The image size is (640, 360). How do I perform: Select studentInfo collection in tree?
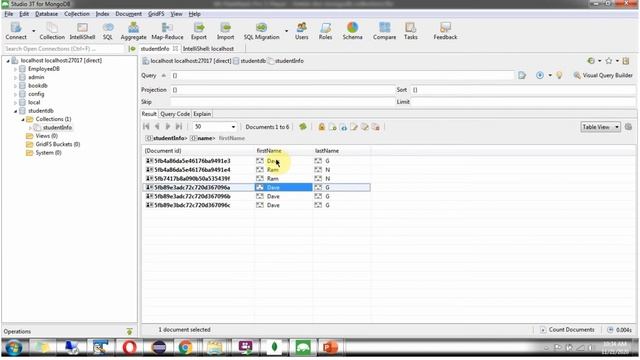tap(57, 128)
